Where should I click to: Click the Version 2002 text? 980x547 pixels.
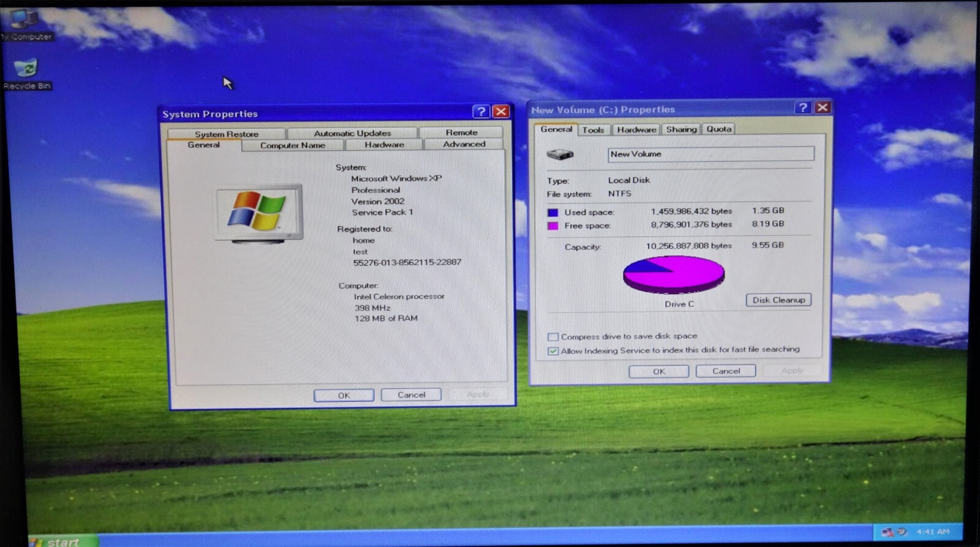(x=378, y=202)
